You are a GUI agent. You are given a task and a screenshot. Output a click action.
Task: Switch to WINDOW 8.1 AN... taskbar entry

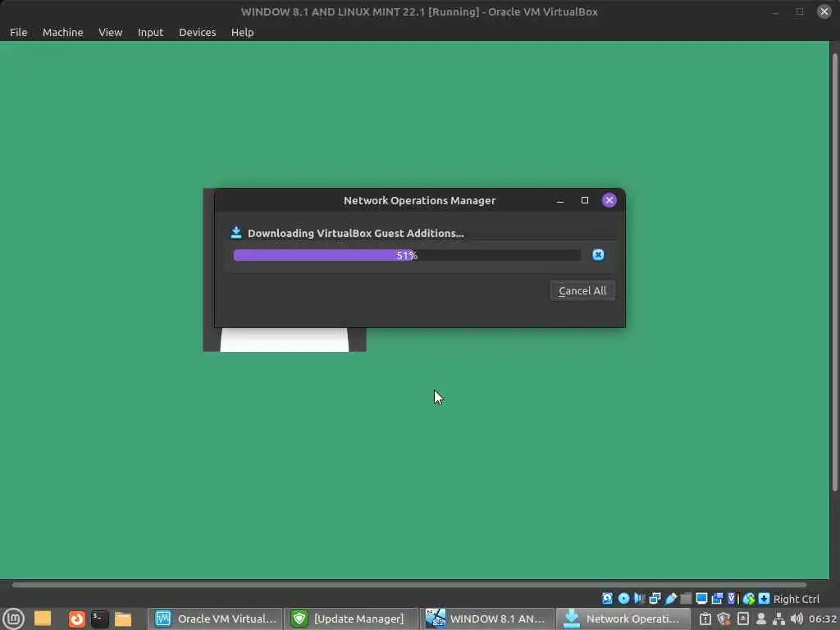click(487, 619)
